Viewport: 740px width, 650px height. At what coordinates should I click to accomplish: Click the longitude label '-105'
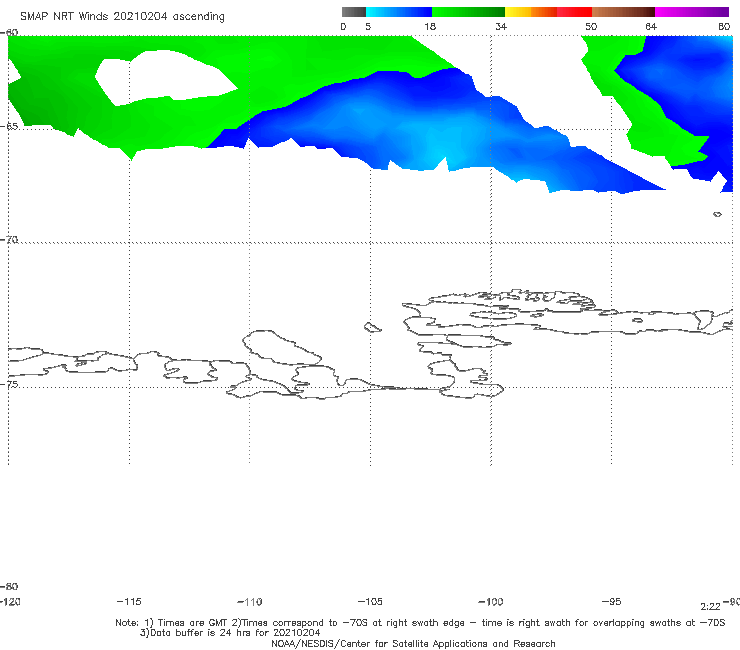point(370,601)
